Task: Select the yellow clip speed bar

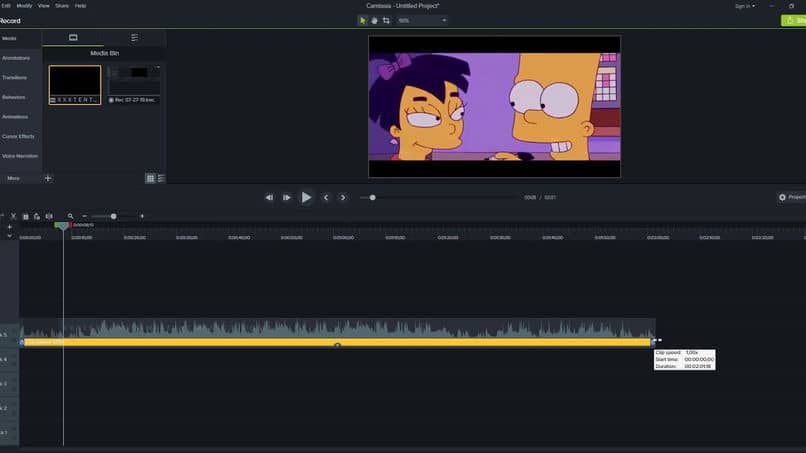Action: (337, 342)
